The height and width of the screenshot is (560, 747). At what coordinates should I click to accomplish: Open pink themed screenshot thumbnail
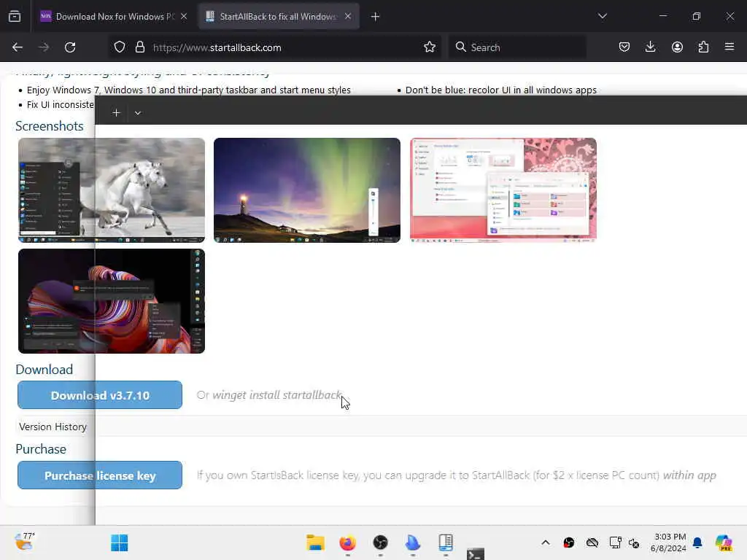click(x=503, y=190)
